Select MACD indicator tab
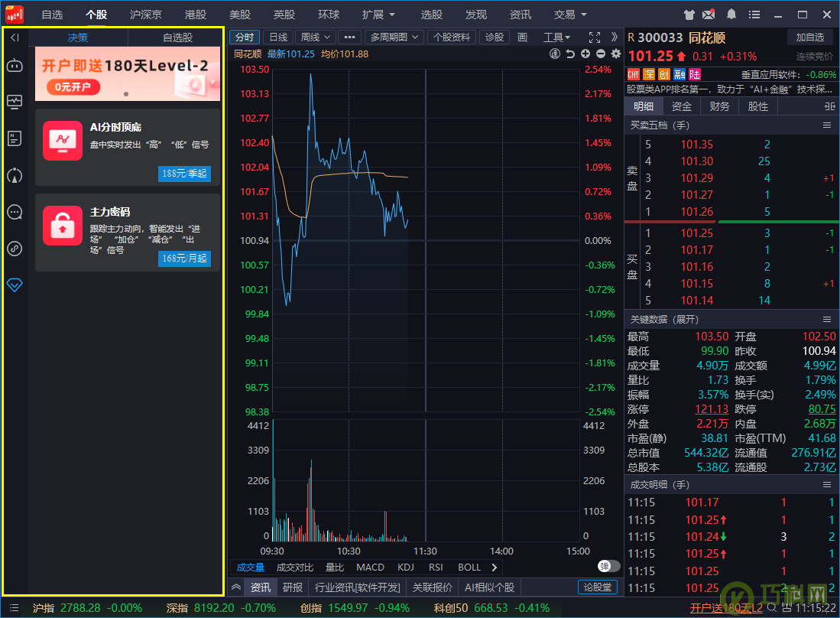Screen dimensions: 840x618 tap(370, 567)
